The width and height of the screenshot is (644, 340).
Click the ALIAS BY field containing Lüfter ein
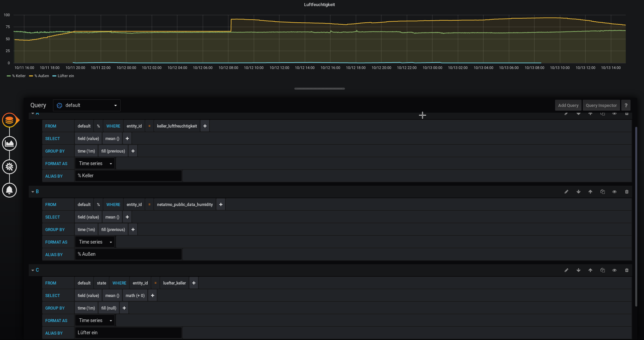pos(128,333)
